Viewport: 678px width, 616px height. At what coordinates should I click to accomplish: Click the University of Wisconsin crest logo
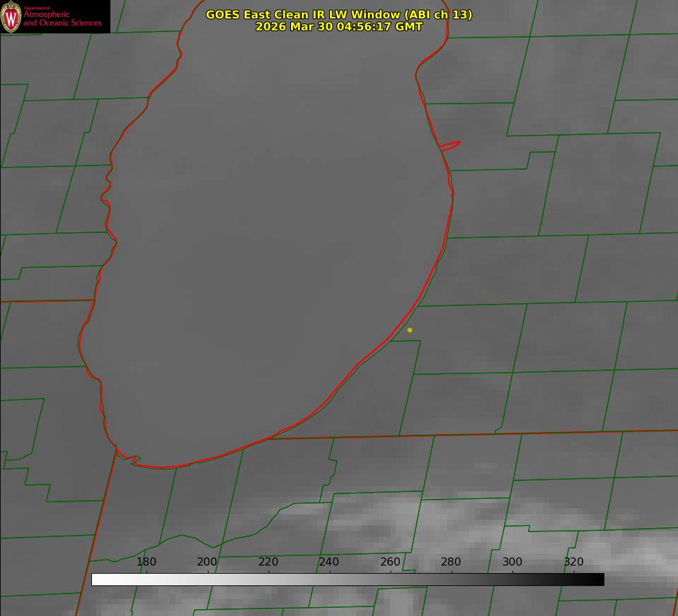(11, 16)
